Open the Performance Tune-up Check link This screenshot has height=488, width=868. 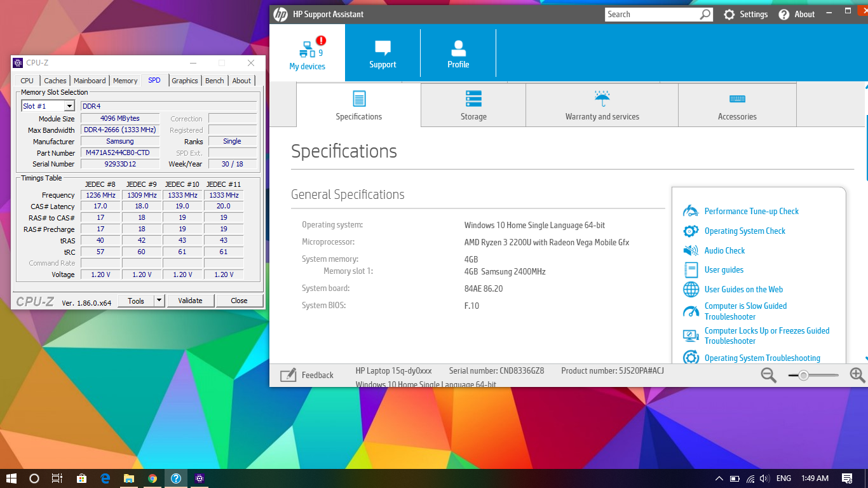751,211
